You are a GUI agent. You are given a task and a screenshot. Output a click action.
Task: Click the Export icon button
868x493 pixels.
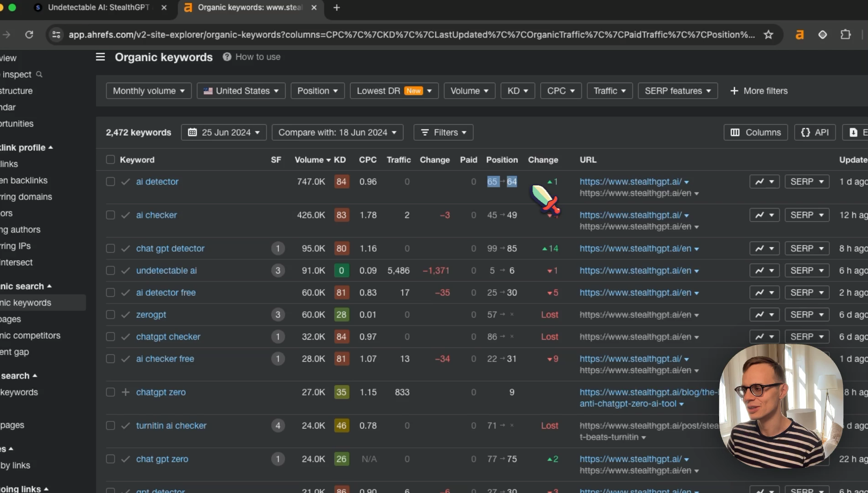click(855, 132)
